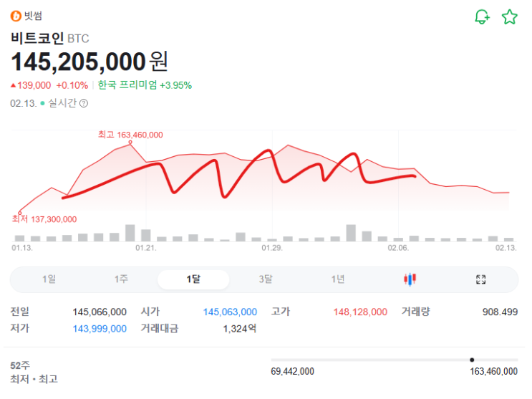Add Bitcoin to favorites with star icon

click(x=509, y=17)
